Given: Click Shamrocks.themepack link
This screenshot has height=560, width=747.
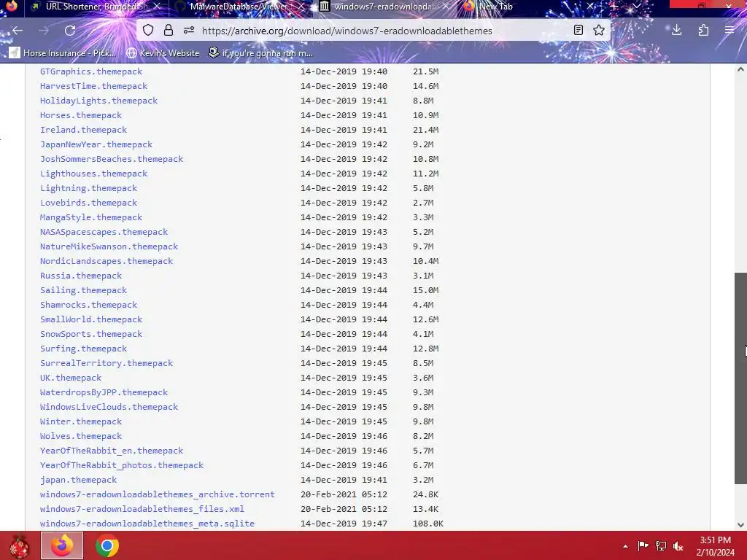Looking at the screenshot, I should point(88,305).
